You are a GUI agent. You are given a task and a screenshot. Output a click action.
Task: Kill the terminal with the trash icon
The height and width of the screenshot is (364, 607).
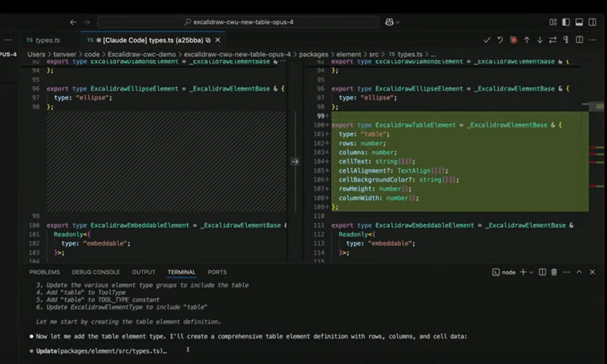554,272
